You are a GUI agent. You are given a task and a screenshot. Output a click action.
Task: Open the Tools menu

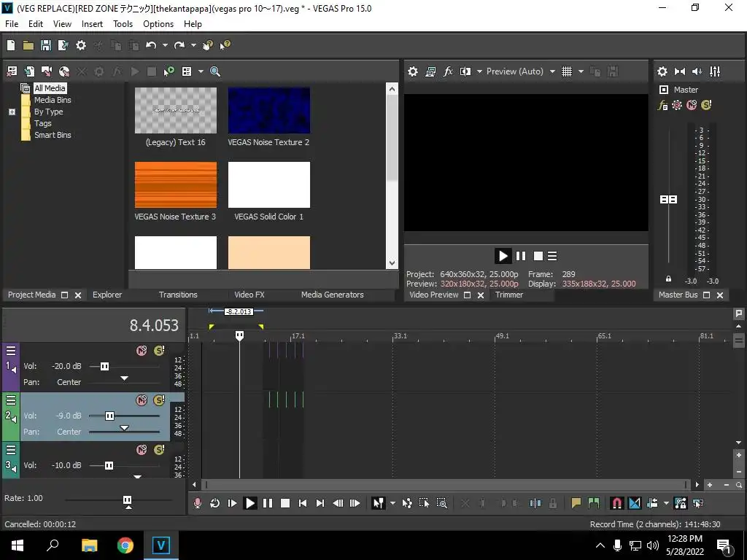(123, 24)
